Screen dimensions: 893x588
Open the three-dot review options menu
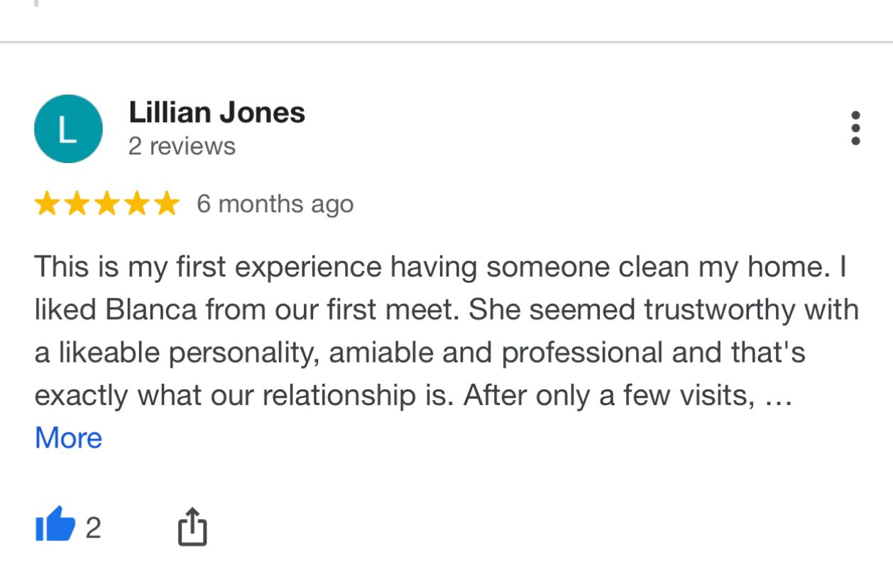point(855,128)
